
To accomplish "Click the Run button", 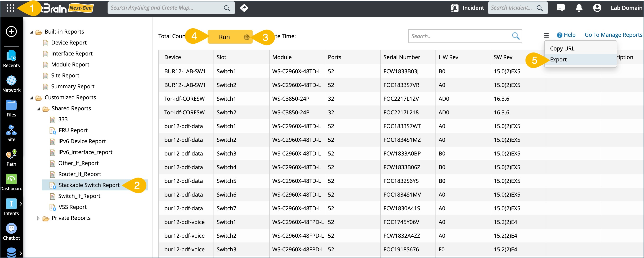I will coord(224,37).
